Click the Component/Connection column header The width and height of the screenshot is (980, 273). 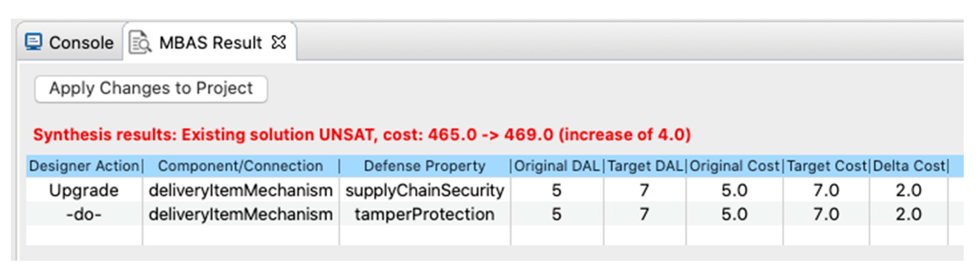click(240, 166)
